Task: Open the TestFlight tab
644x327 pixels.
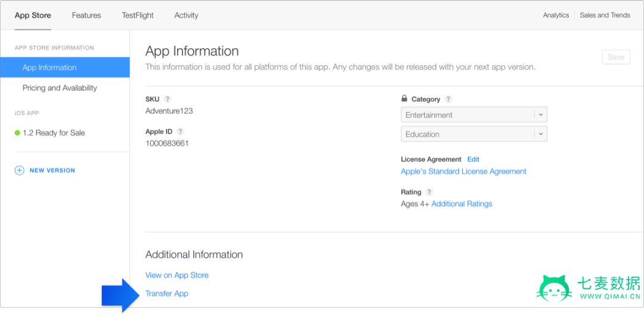Action: [138, 15]
